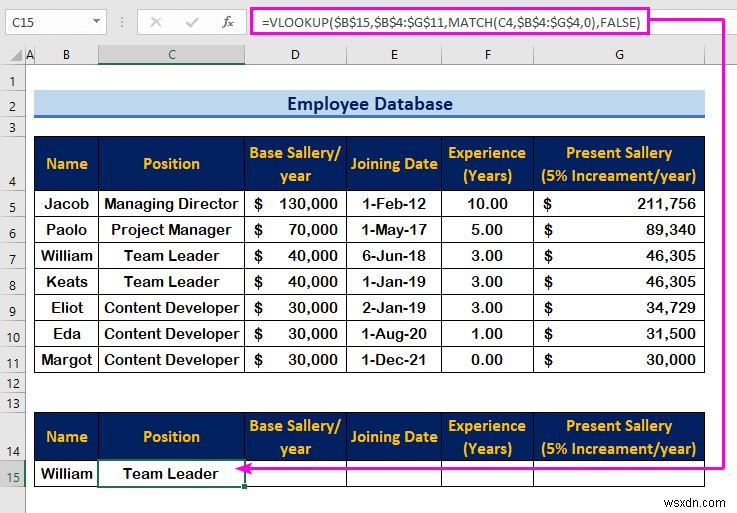The height and width of the screenshot is (513, 737).
Task: Select empty Present Sallery cell in row 15
Action: 619,474
